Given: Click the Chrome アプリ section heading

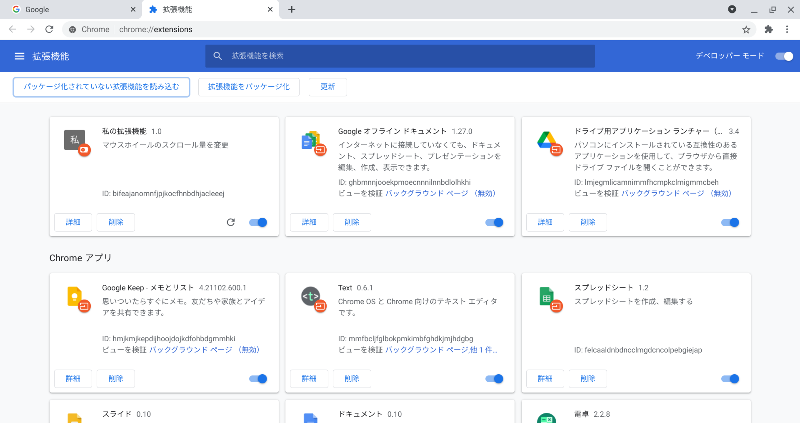Looking at the screenshot, I should [80, 258].
